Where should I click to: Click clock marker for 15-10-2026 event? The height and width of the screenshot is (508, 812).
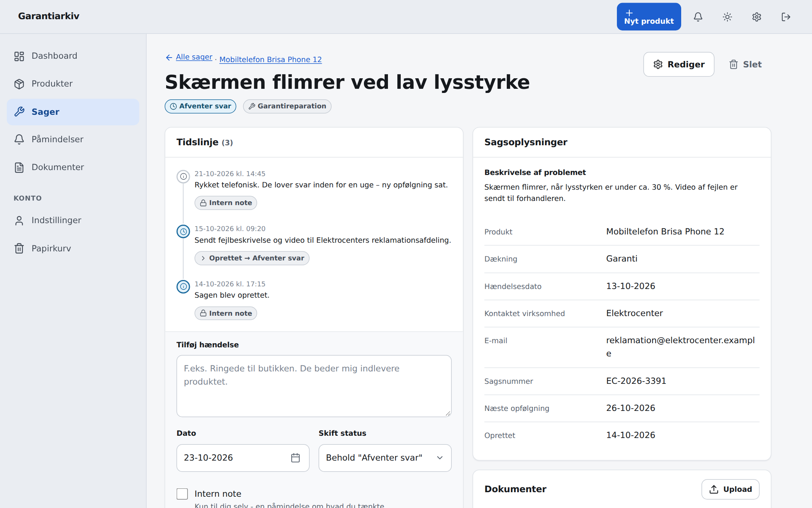point(183,231)
